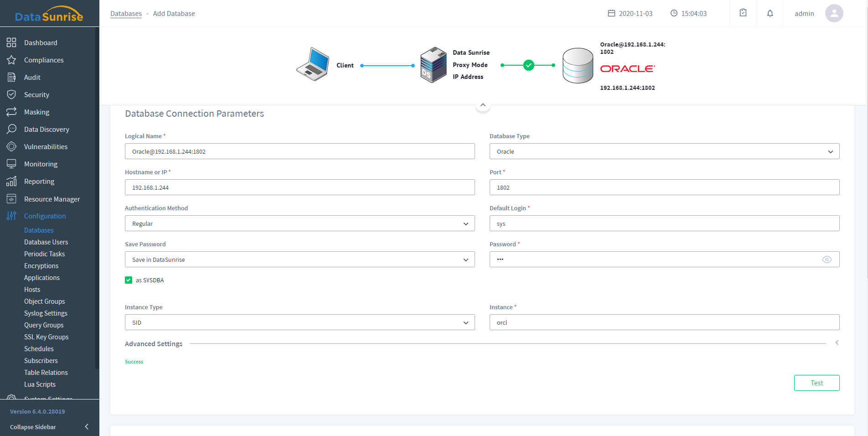
Task: Click the admin user avatar icon
Action: [x=834, y=13]
